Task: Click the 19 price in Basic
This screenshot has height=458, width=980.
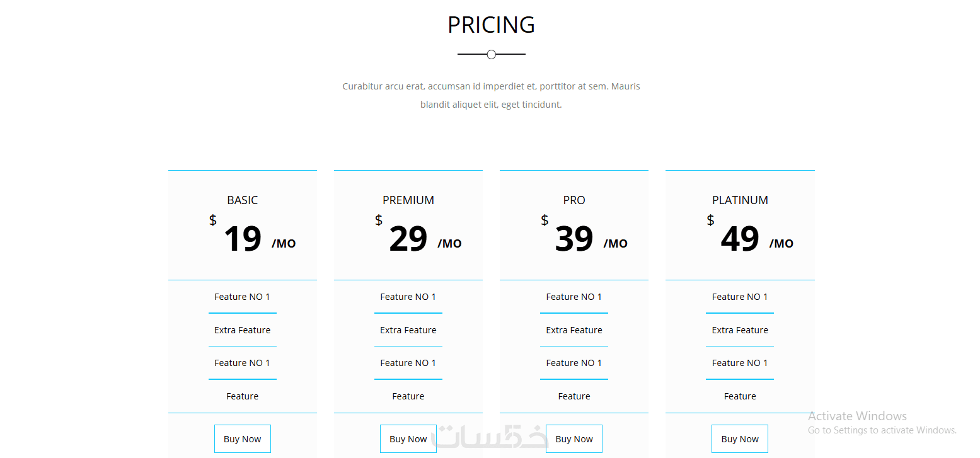Action: [243, 239]
